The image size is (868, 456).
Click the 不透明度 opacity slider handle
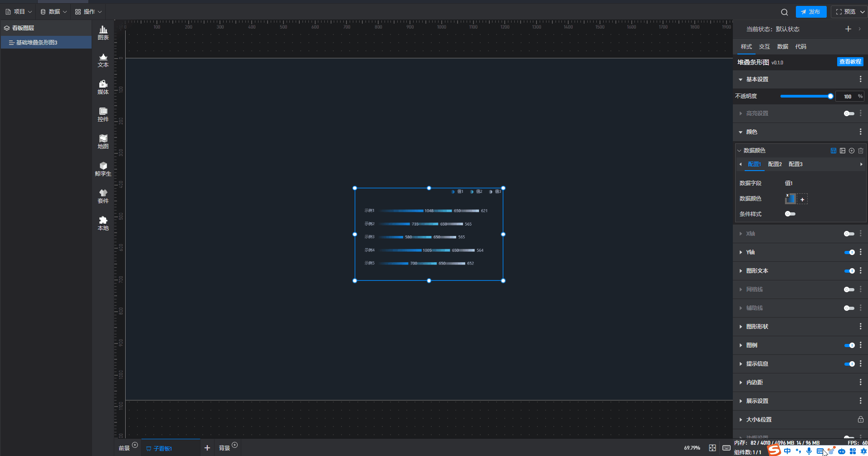[830, 96]
